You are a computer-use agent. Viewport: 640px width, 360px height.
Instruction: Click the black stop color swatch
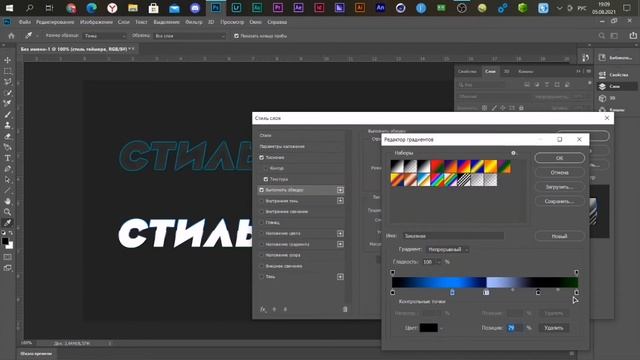(428, 328)
